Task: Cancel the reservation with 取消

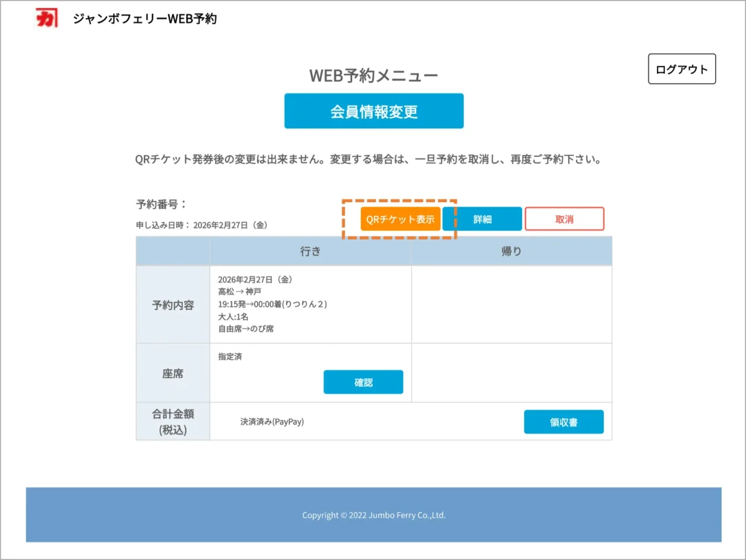Action: pos(564,219)
